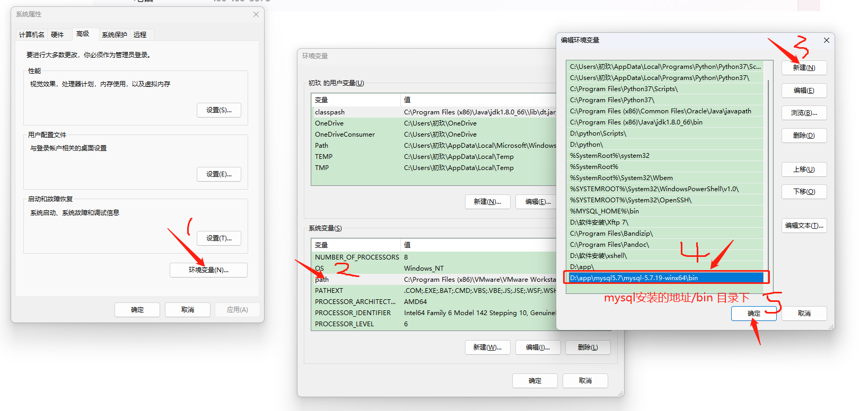
Task: Click 下移(O) to move entry down
Action: (x=804, y=192)
